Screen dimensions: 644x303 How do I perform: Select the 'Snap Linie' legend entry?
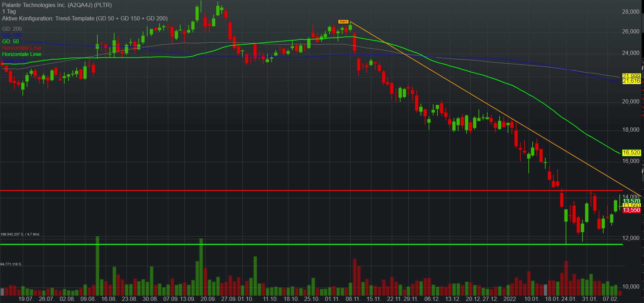14,61
